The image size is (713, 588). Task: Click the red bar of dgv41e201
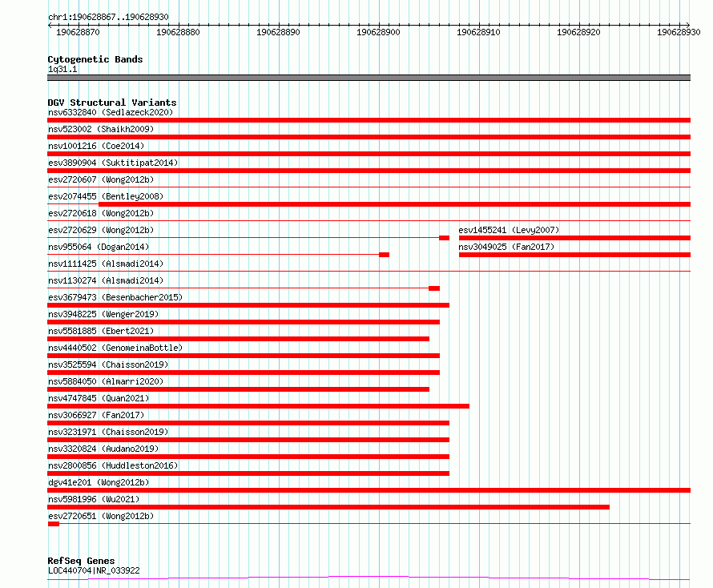[369, 490]
